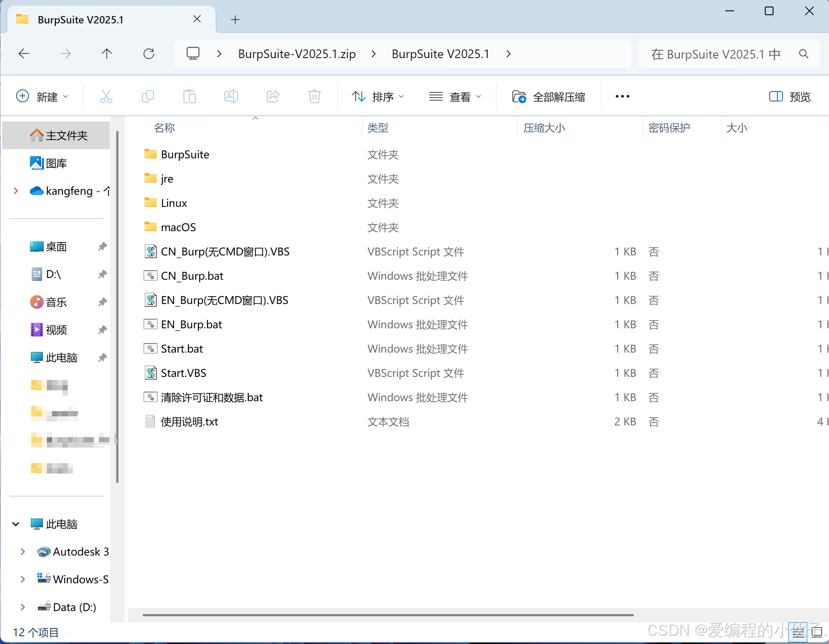
Task: Open a new tab with plus button
Action: pyautogui.click(x=235, y=20)
